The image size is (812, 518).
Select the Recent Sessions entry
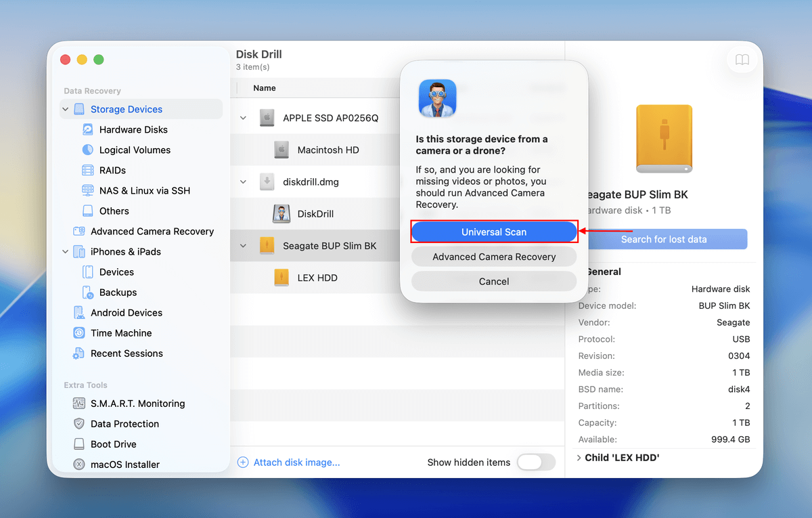point(127,353)
